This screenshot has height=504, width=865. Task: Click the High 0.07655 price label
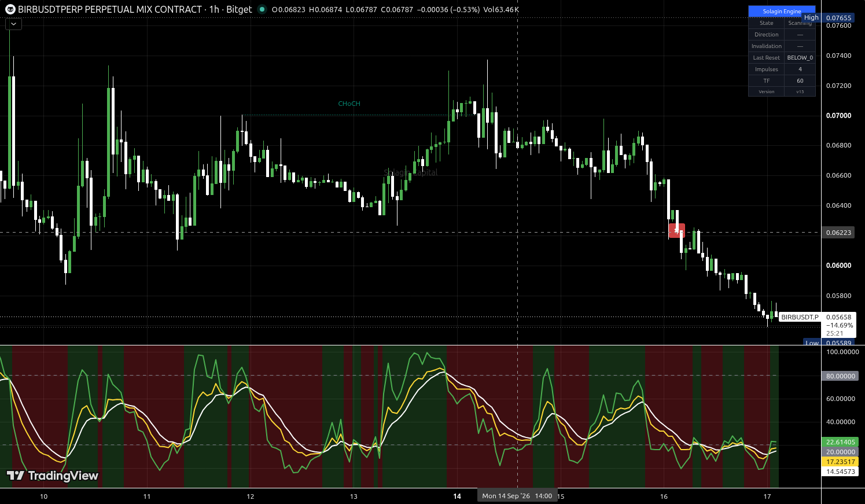tap(829, 18)
